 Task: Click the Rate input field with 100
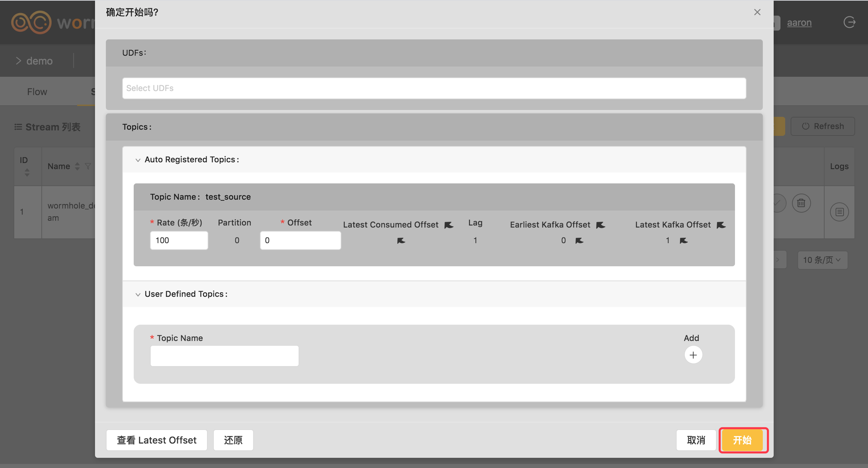tap(179, 240)
